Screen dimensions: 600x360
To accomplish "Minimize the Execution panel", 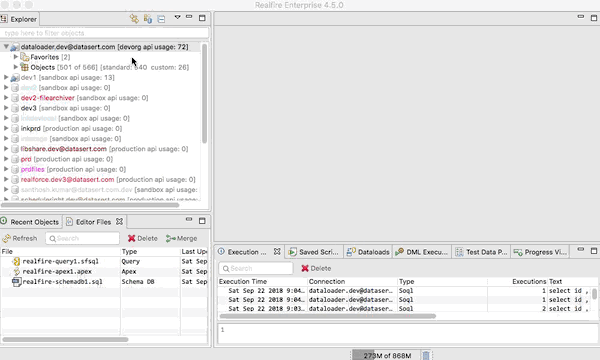I will pyautogui.click(x=580, y=249).
